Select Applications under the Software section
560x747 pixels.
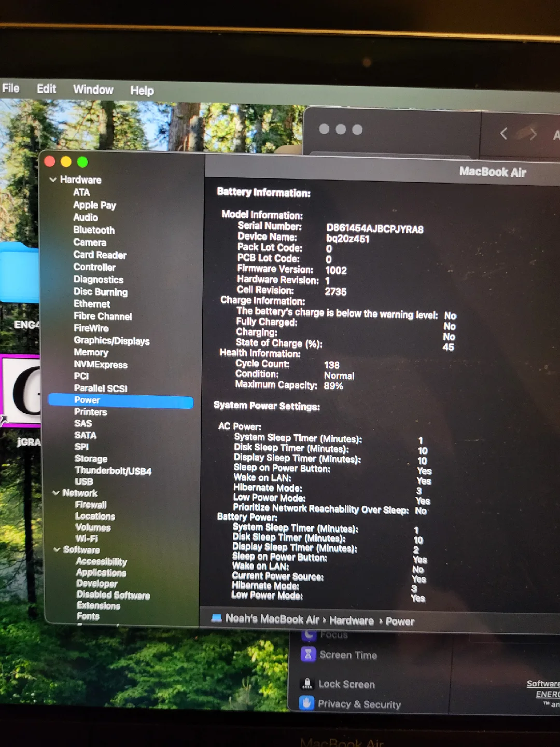pos(101,573)
